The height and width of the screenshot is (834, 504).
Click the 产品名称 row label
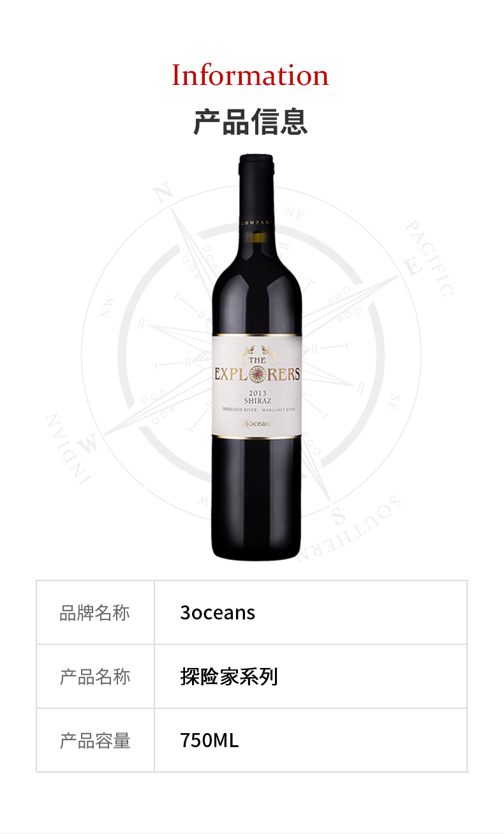[95, 677]
